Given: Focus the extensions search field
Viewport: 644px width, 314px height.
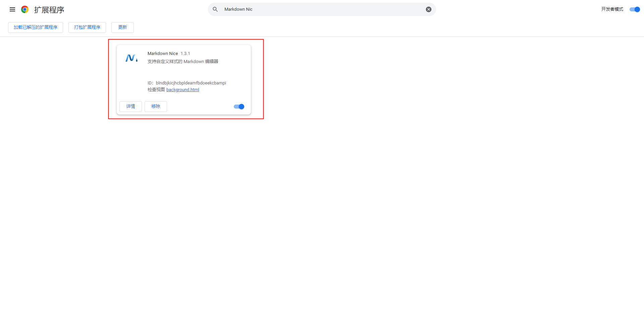Looking at the screenshot, I should [322, 9].
